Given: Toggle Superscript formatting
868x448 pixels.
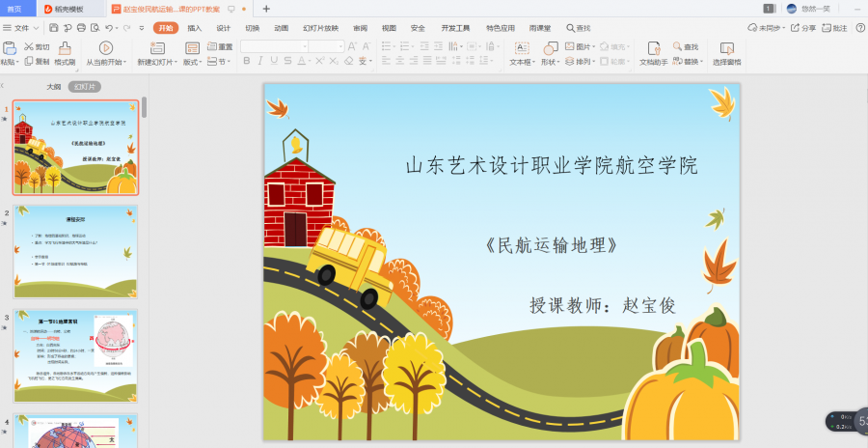Looking at the screenshot, I should click(x=320, y=61).
